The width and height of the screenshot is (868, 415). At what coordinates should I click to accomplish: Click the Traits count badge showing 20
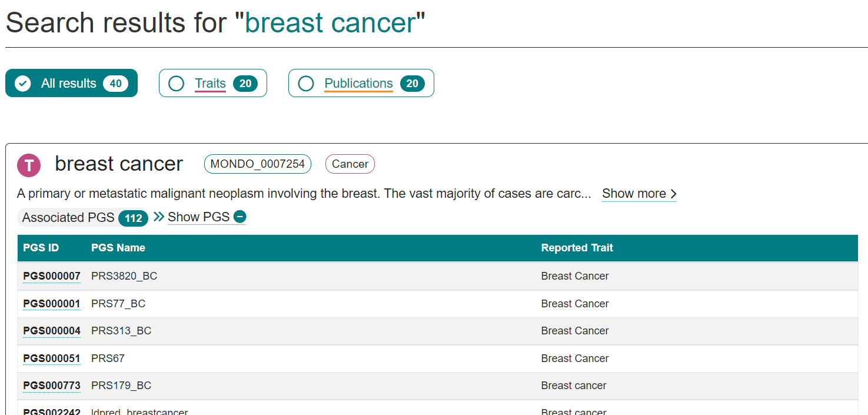tap(246, 83)
